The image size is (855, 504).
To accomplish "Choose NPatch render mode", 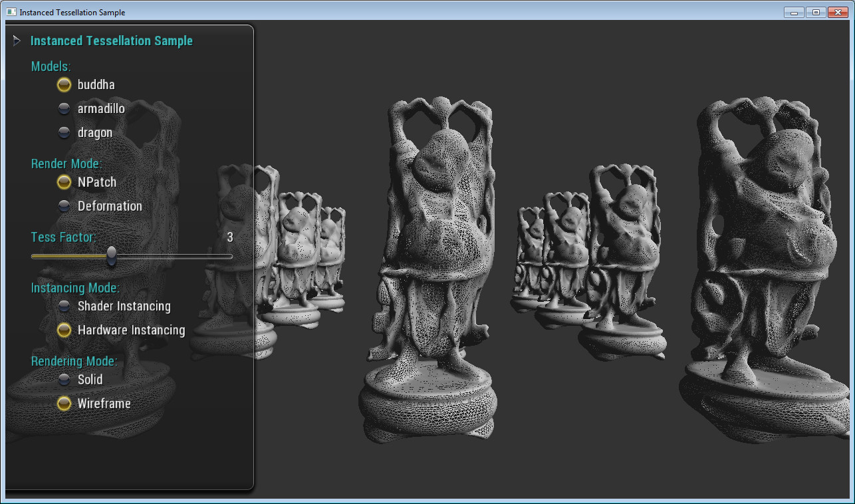I will click(x=64, y=182).
